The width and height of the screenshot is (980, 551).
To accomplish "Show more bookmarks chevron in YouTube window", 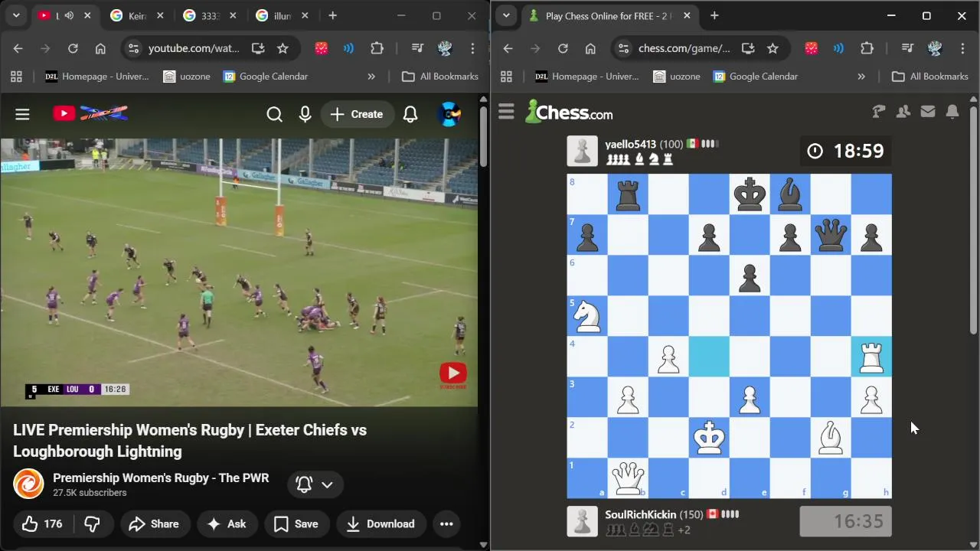I will (371, 77).
